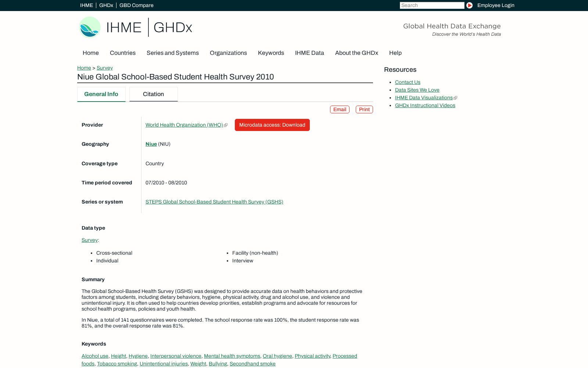588x368 pixels.
Task: Open the Physical activity keyword
Action: coord(312,356)
